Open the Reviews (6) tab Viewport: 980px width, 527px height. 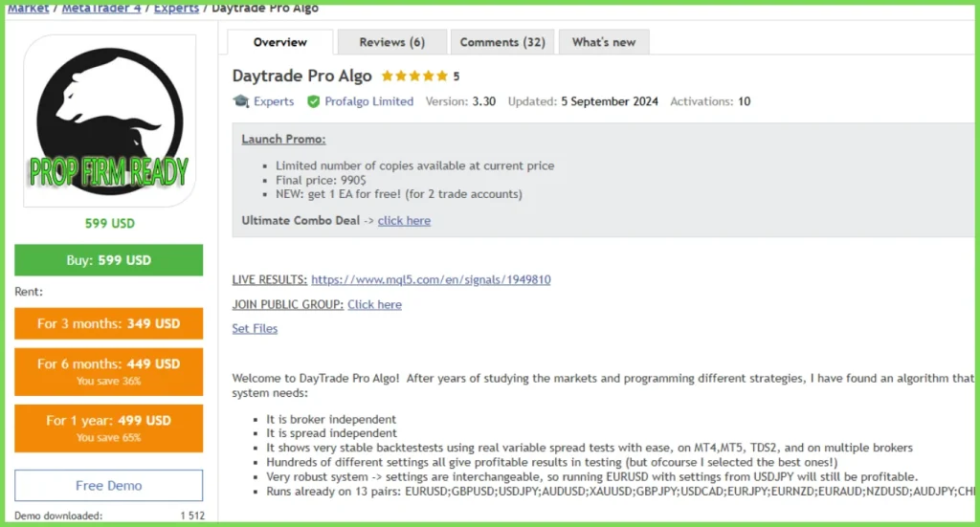(391, 42)
